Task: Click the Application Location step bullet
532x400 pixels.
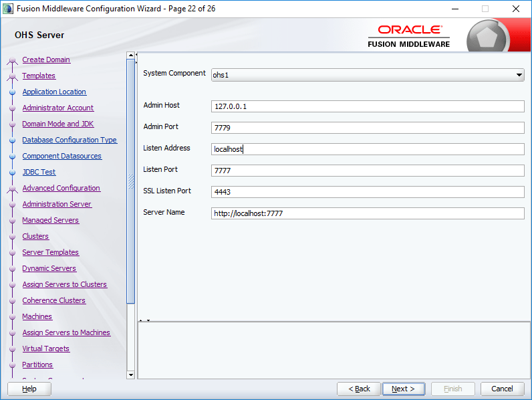Action: (x=13, y=92)
